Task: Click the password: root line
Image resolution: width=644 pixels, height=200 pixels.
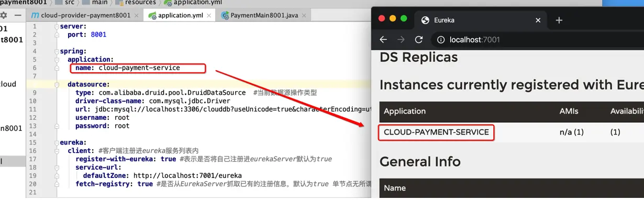Action: [x=102, y=126]
